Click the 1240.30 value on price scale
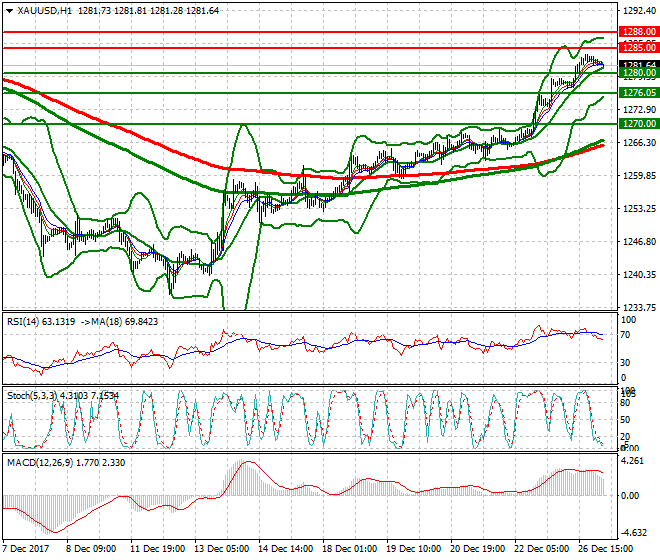 (x=636, y=275)
